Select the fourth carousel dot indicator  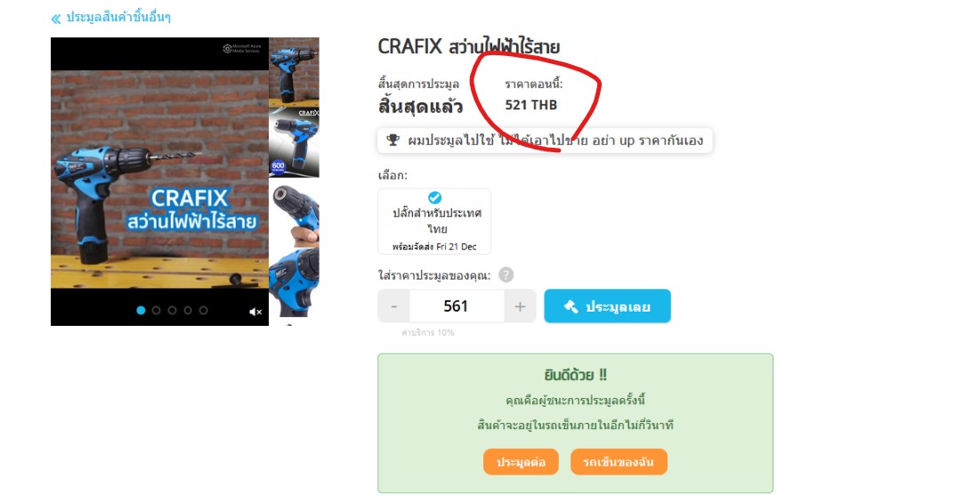pos(188,310)
